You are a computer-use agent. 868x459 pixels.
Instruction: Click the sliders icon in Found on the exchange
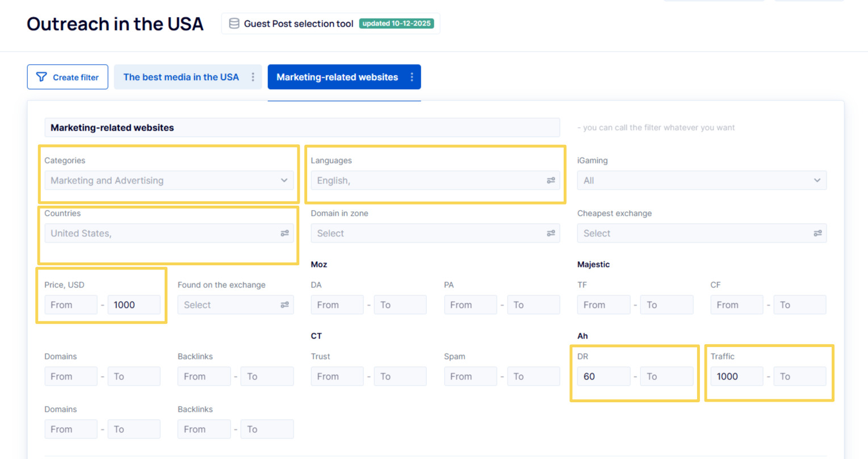click(284, 304)
